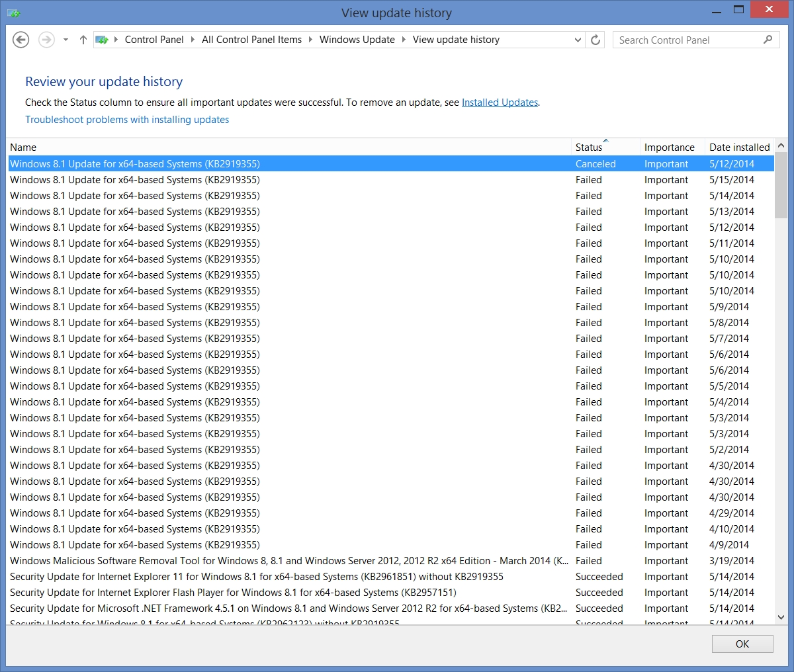Click the Up one level arrow
The width and height of the screenshot is (794, 672).
pyautogui.click(x=83, y=40)
